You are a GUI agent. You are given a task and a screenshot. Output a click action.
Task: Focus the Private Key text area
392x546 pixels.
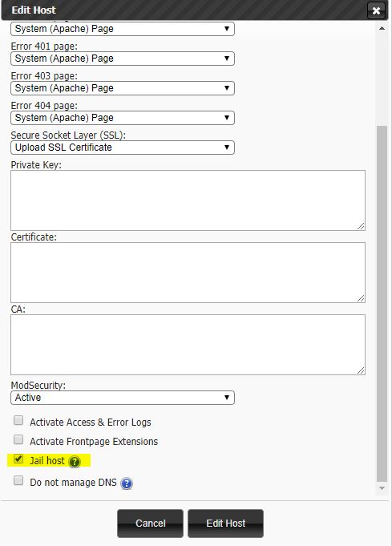pyautogui.click(x=188, y=200)
